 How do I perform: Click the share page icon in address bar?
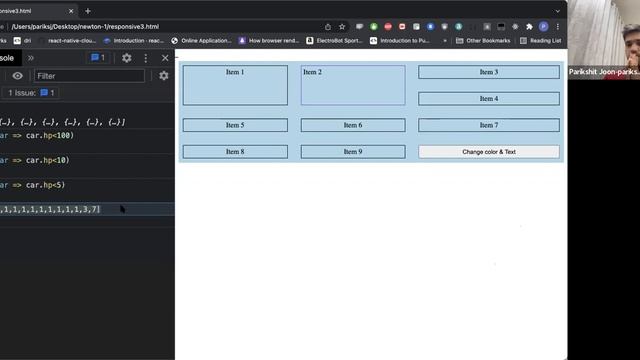click(328, 27)
